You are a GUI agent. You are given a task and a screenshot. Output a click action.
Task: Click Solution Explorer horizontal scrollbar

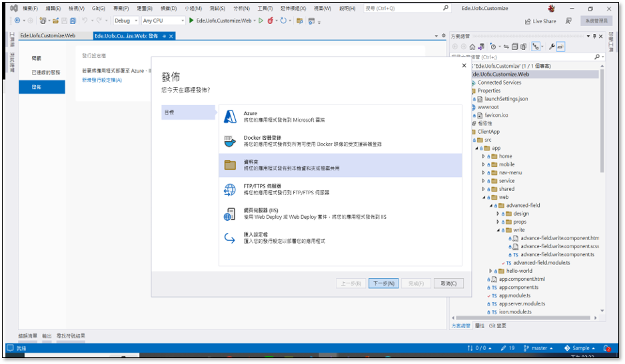click(523, 318)
